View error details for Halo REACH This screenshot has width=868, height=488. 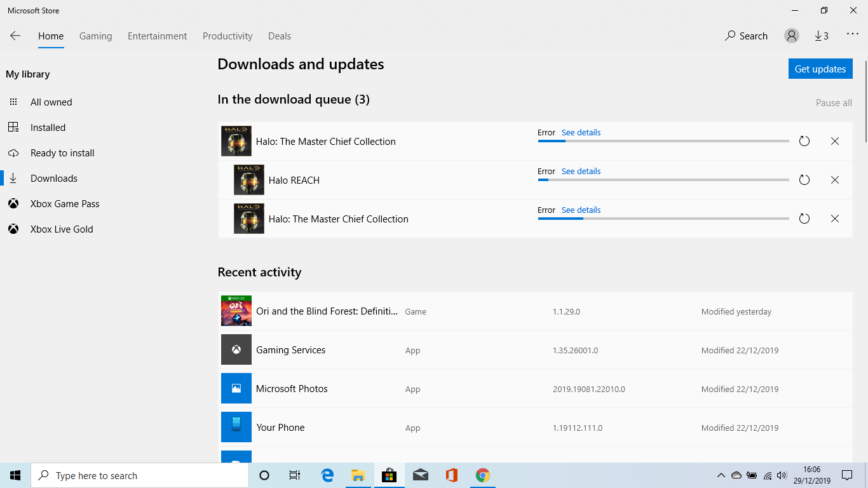581,172
